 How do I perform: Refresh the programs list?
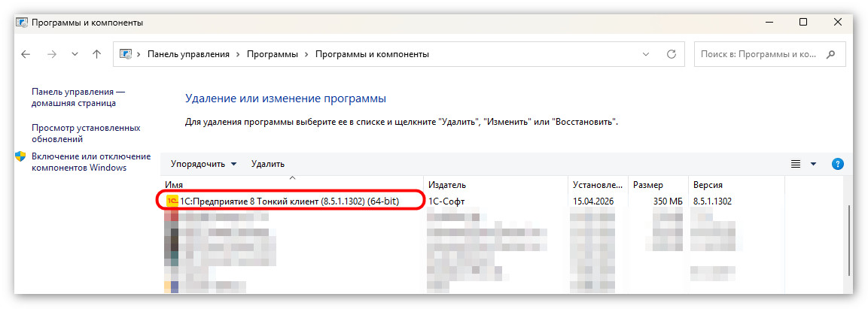tap(672, 54)
